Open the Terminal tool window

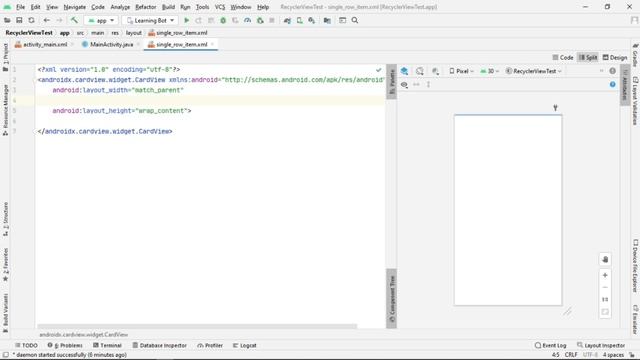tap(107, 345)
